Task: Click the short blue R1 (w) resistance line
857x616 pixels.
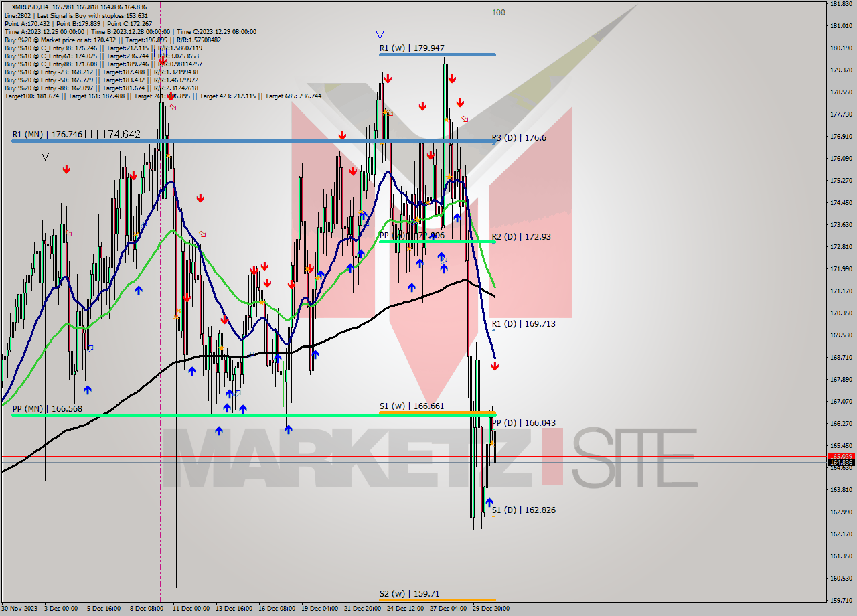Action: (x=437, y=54)
